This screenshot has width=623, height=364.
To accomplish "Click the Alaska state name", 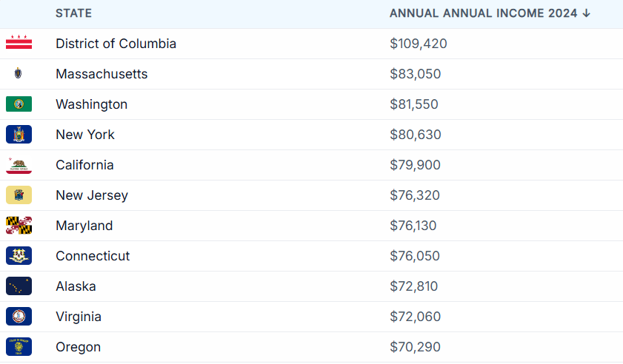I will [x=76, y=286].
